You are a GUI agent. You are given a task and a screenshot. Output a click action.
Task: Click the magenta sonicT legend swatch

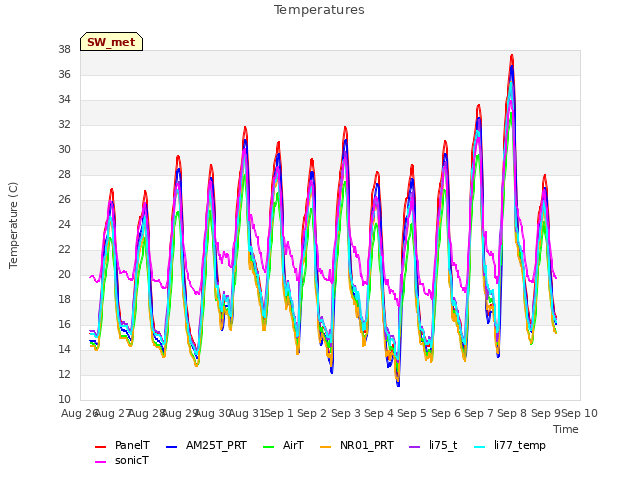100,462
